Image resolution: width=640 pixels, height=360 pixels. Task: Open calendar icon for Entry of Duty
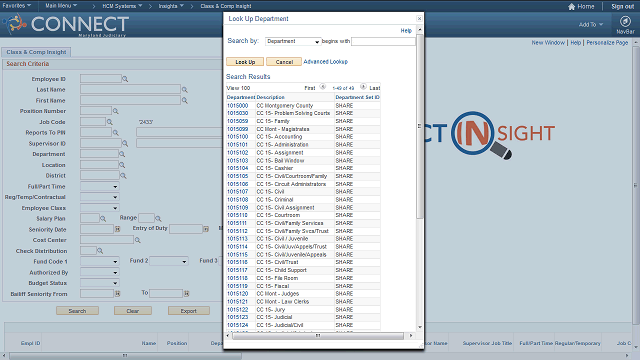pos(206,229)
